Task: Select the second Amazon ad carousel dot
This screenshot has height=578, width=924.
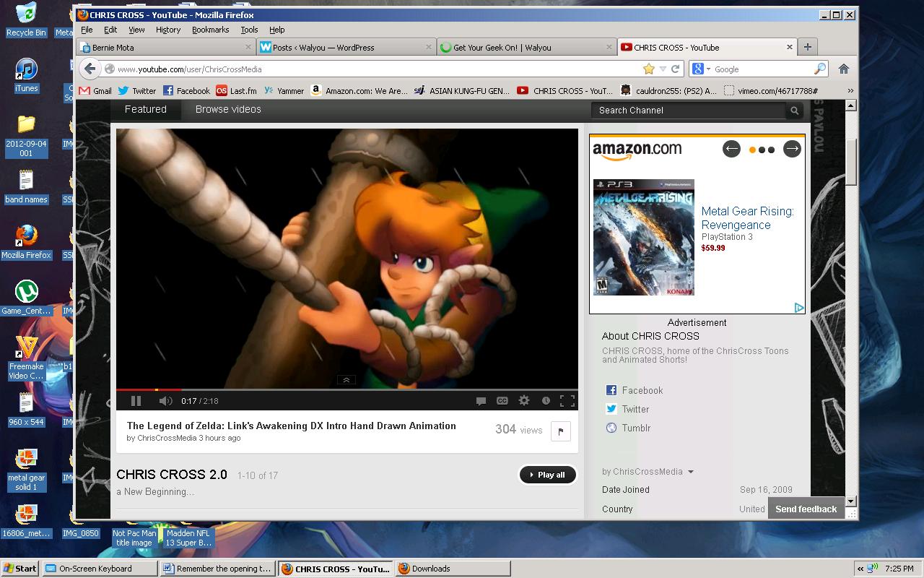Action: (762, 150)
